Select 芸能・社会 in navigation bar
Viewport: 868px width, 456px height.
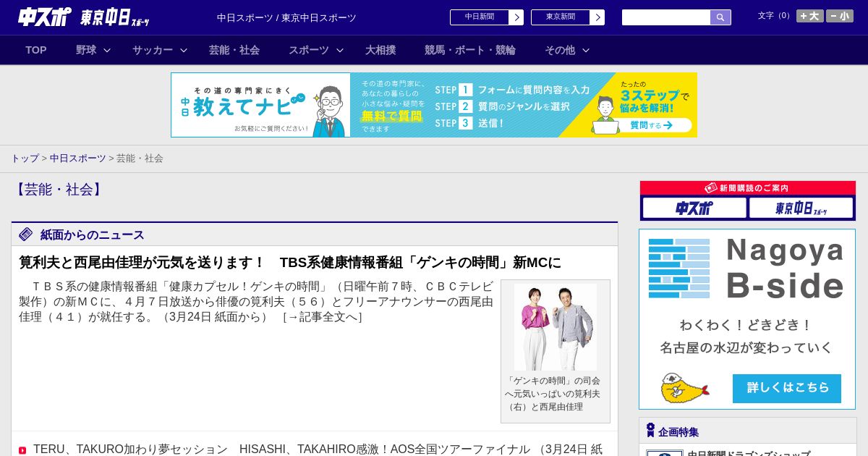pos(234,50)
